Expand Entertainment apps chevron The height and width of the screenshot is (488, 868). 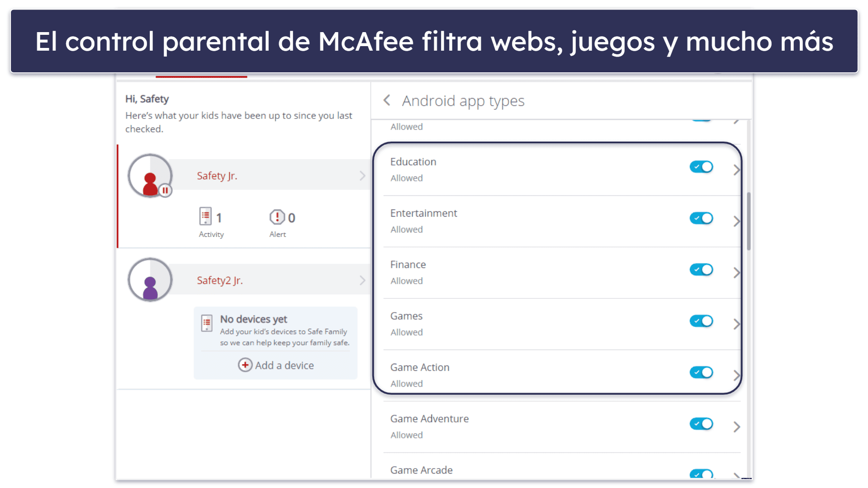click(x=736, y=221)
